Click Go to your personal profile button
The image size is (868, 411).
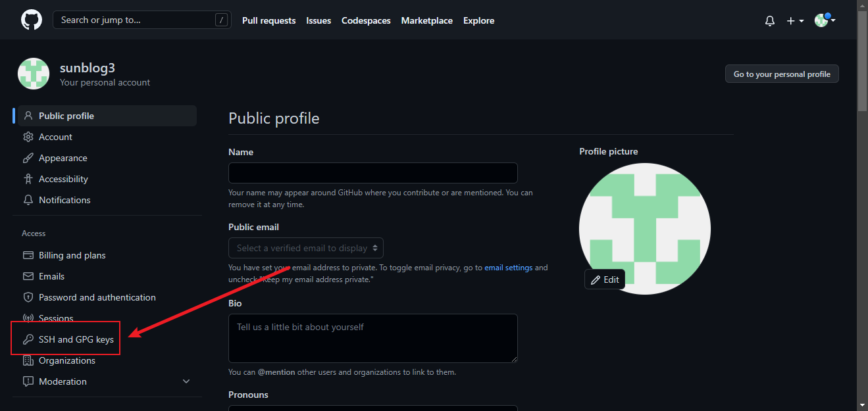(782, 74)
